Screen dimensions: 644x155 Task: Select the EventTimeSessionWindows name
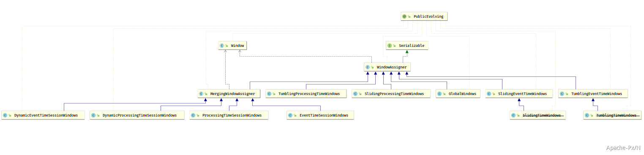click(x=324, y=115)
